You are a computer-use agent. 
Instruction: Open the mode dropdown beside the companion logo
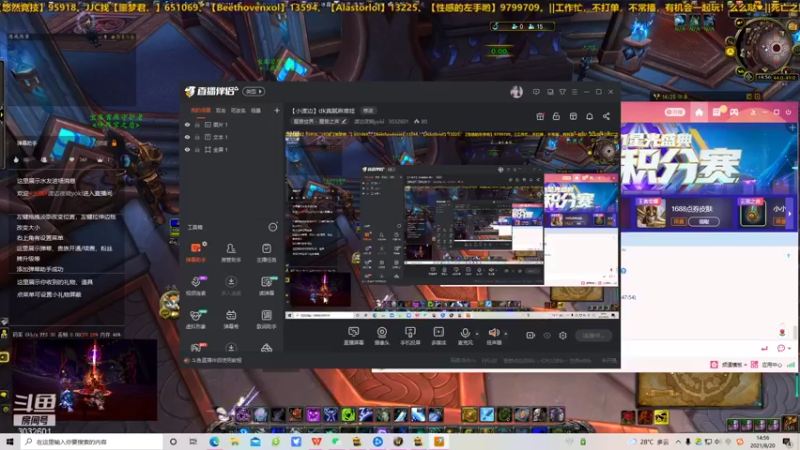[254, 91]
